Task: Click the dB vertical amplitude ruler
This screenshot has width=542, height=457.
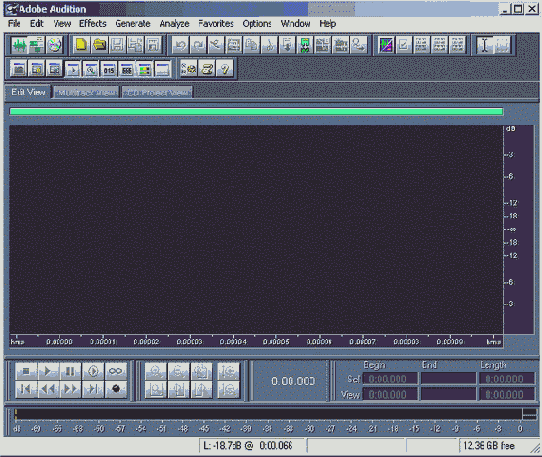Action: 518,229
